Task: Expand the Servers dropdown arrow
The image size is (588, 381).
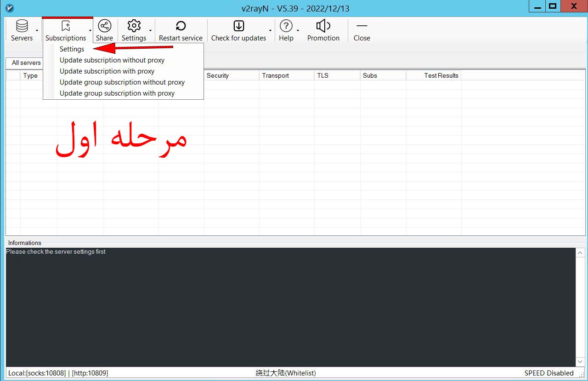Action: (37, 31)
